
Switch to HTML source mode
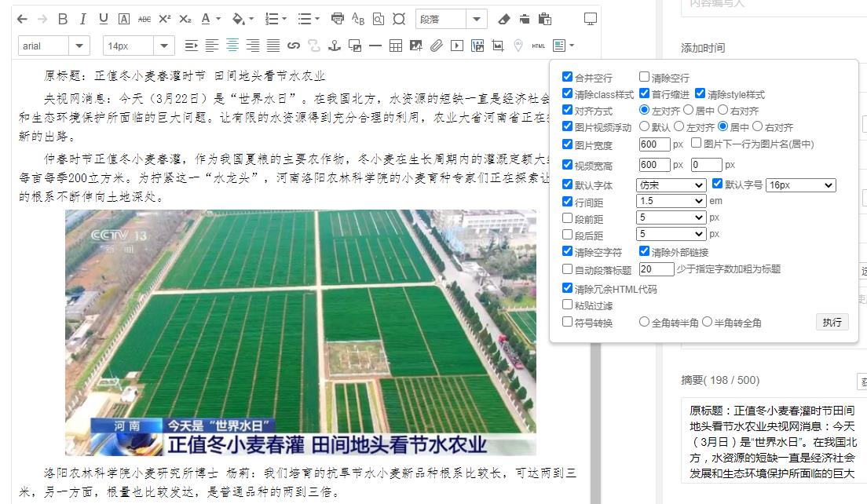(x=539, y=46)
